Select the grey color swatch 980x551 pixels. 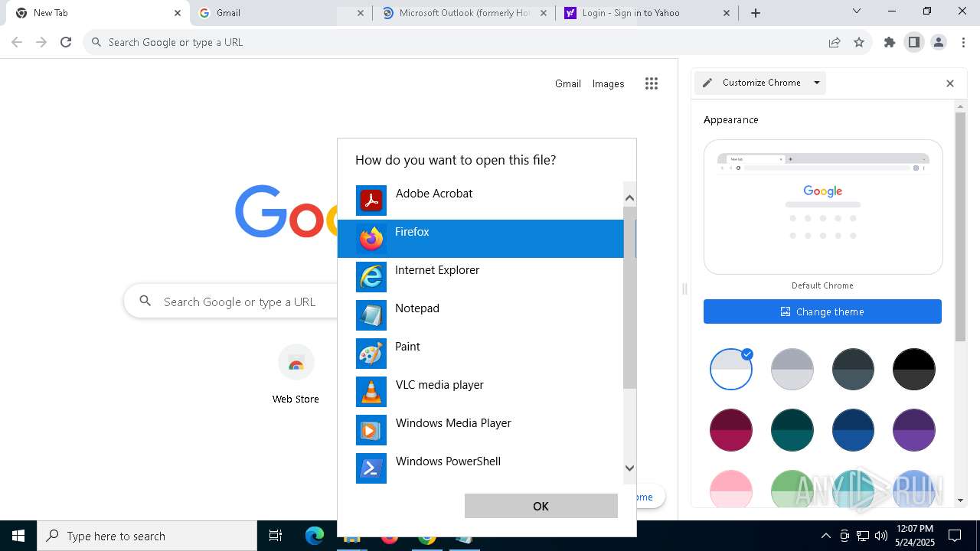(792, 369)
